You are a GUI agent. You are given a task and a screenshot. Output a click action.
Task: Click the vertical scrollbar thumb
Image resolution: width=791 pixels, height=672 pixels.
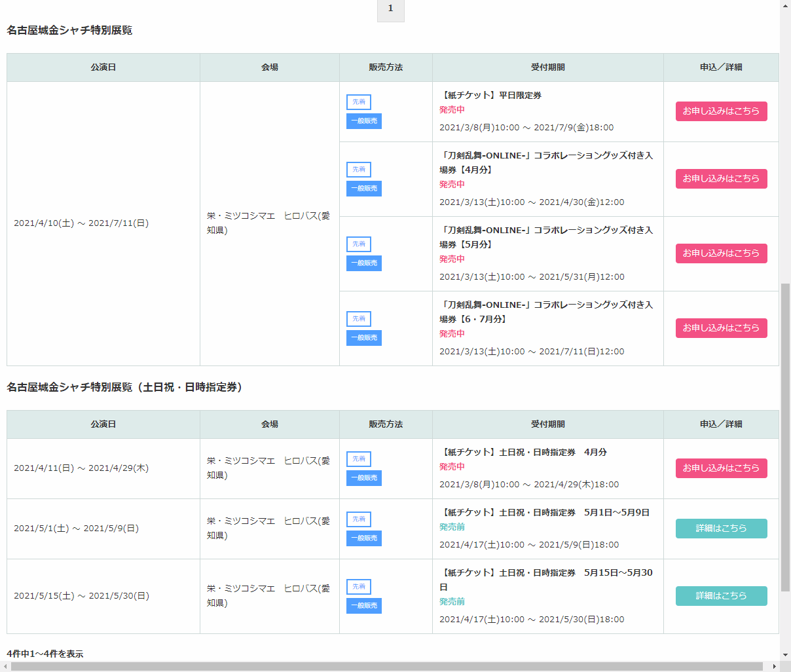point(785,436)
